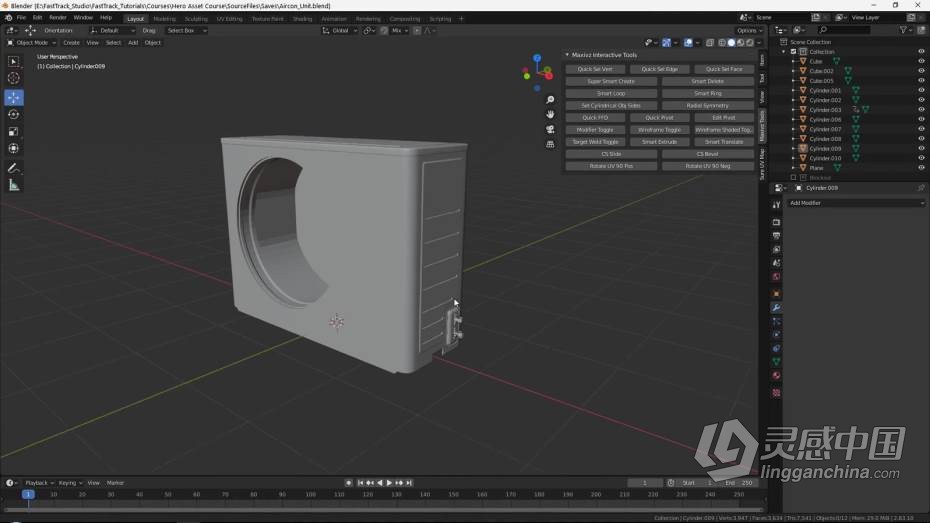Toggle the Collection visibility eye

[921, 52]
